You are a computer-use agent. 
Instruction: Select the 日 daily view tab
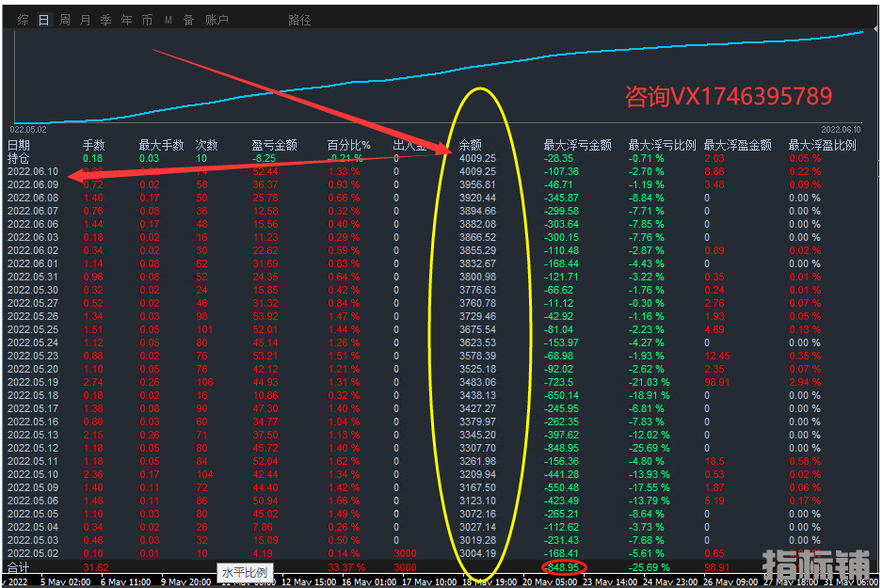point(43,20)
